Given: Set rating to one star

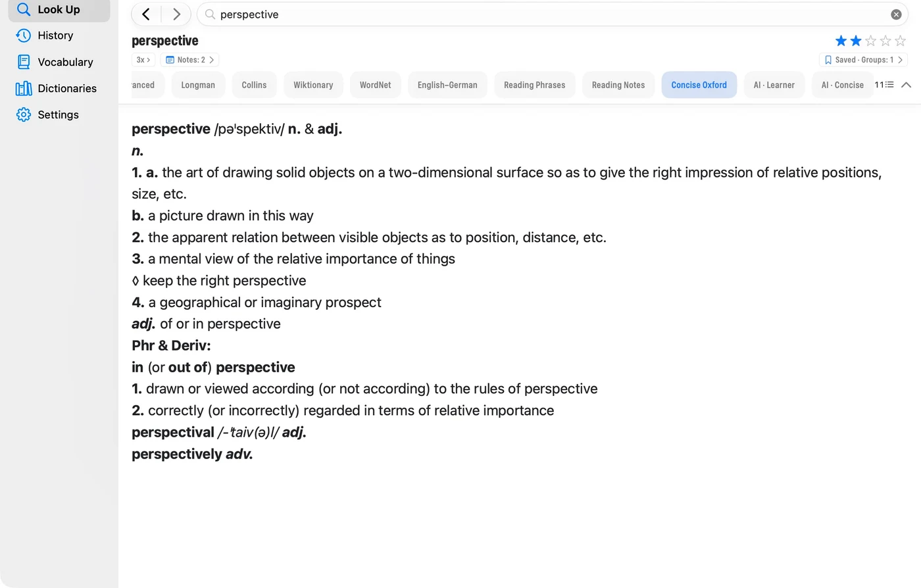Looking at the screenshot, I should [841, 41].
